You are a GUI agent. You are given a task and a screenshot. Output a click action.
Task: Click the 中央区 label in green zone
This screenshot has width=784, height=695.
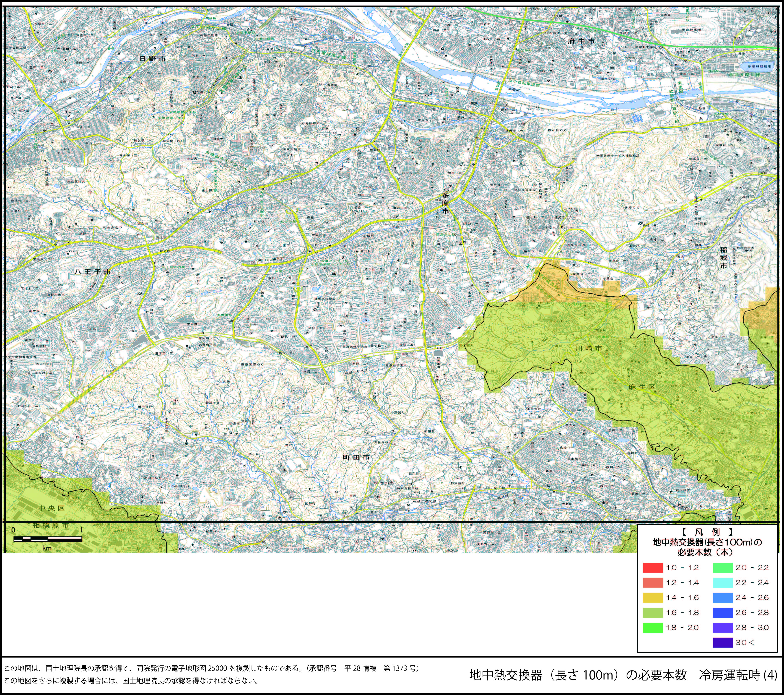52,508
